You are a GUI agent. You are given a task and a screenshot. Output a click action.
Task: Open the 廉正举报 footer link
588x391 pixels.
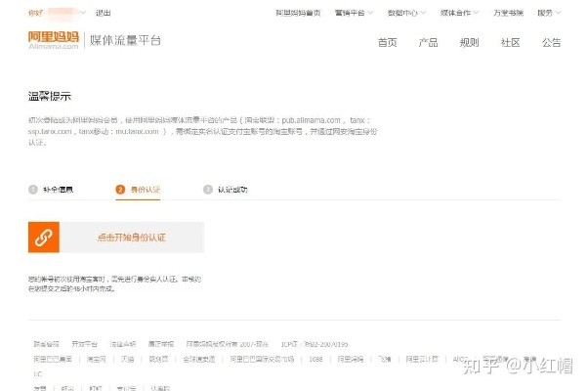pos(161,344)
